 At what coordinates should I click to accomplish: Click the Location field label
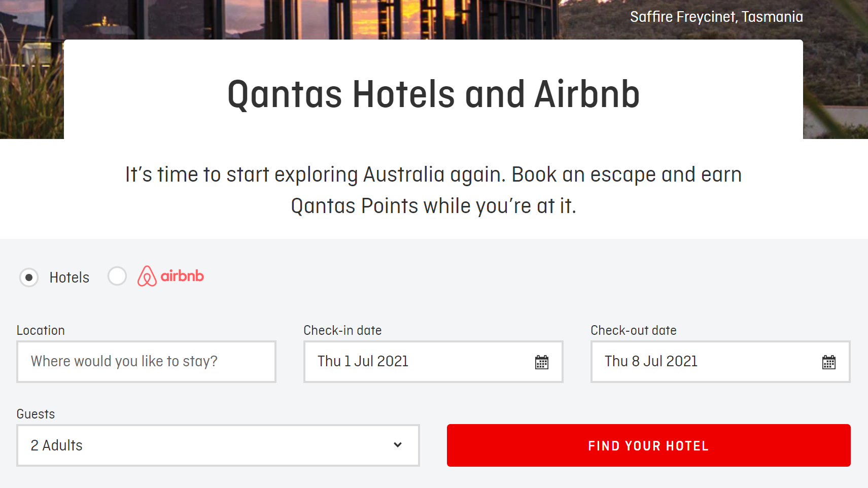(41, 330)
